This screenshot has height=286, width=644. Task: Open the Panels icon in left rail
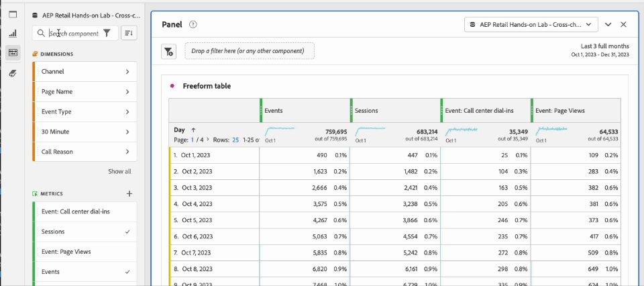click(x=13, y=15)
